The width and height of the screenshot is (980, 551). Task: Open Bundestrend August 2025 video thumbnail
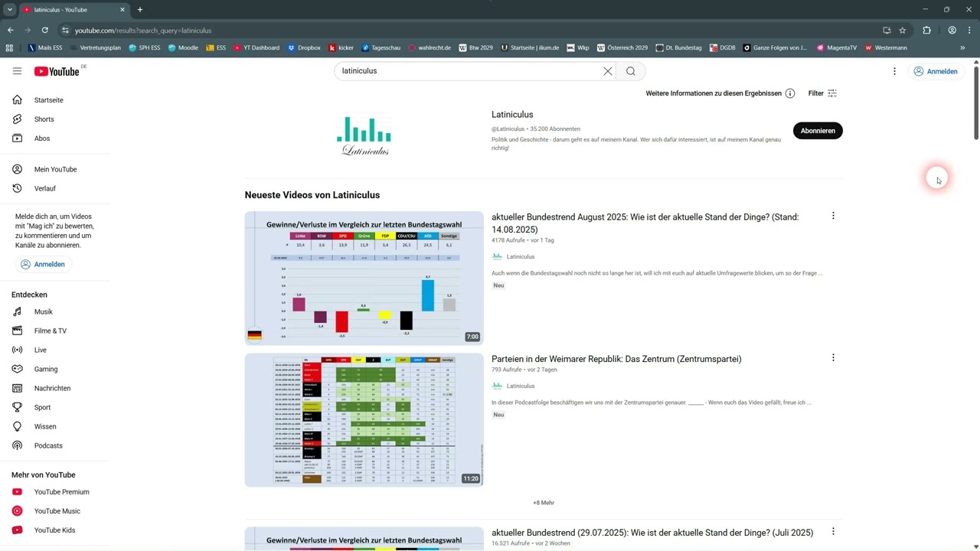[364, 278]
